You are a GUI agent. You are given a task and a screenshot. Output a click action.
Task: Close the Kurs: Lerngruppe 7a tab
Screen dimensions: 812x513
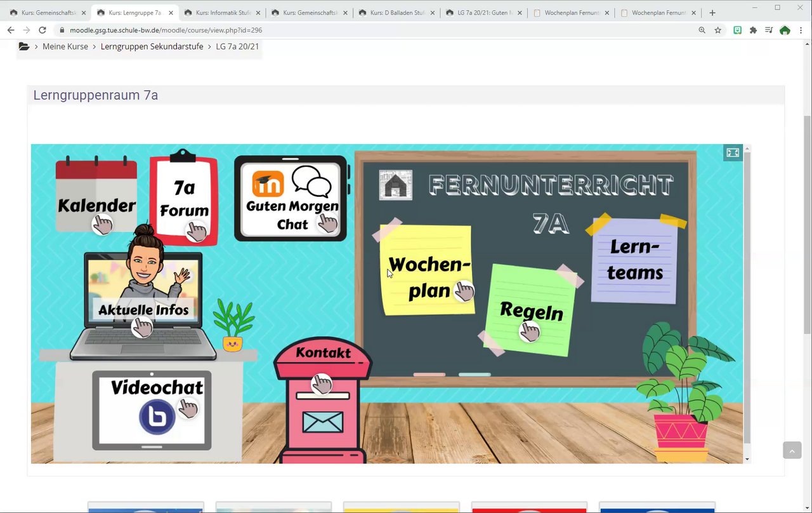pos(171,13)
